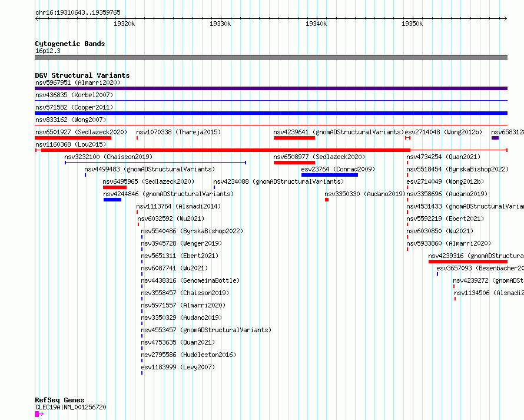
Task: Click the RefSeq Genes track title
Action: point(59,401)
